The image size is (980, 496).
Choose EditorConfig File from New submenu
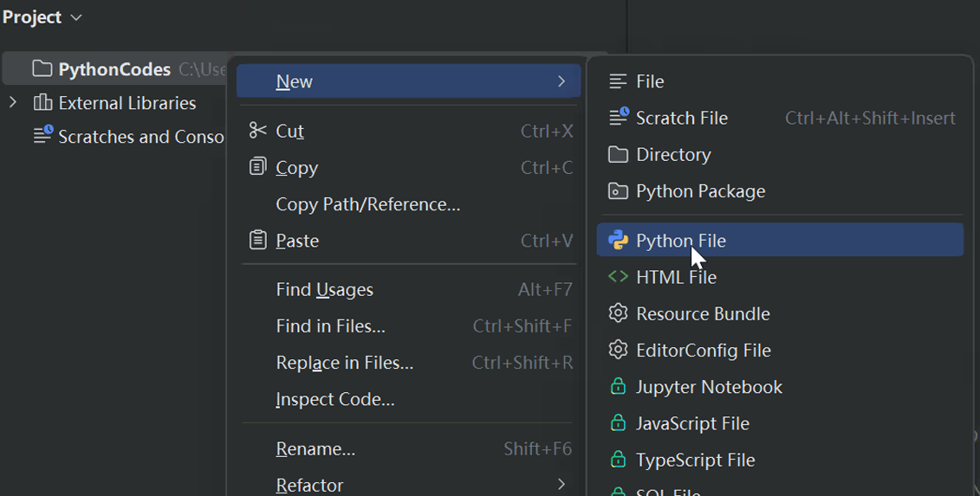tap(703, 351)
